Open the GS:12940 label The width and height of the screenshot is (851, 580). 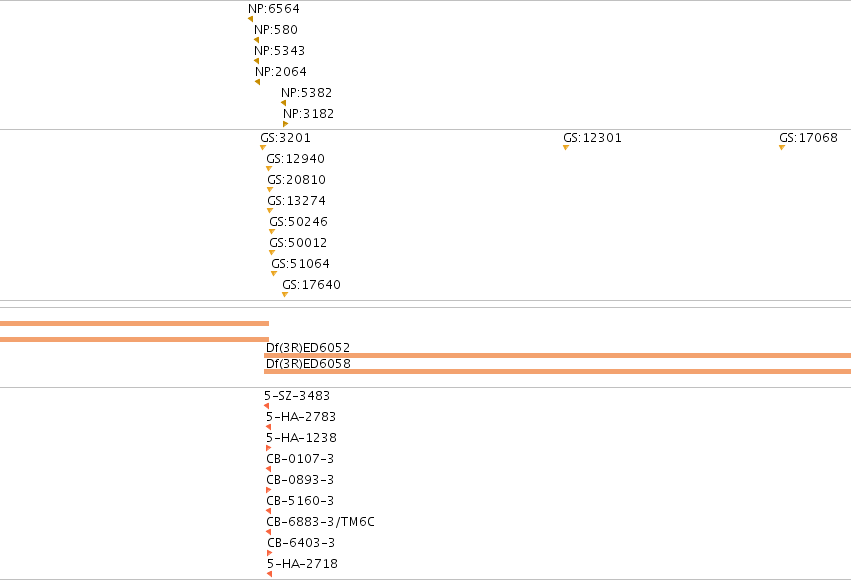295,159
